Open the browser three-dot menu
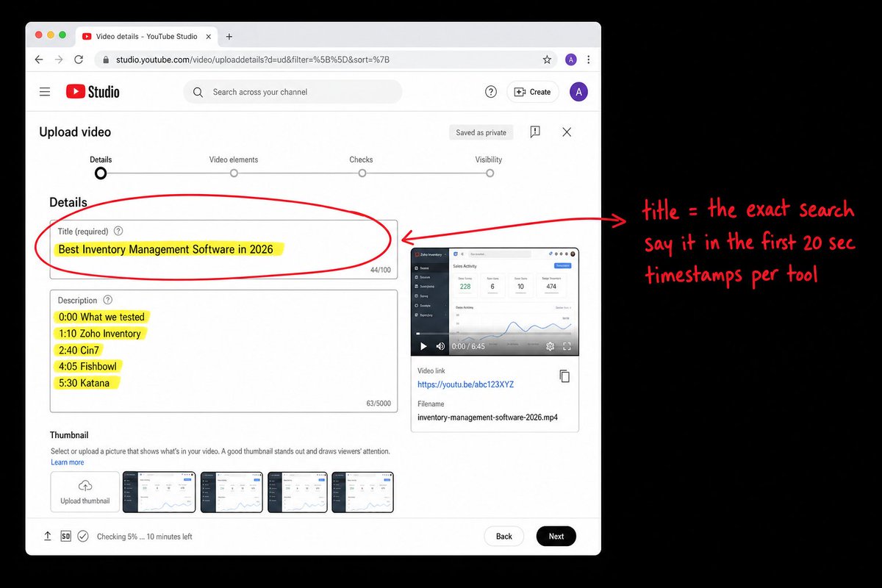Image resolution: width=882 pixels, height=588 pixels. [x=588, y=60]
